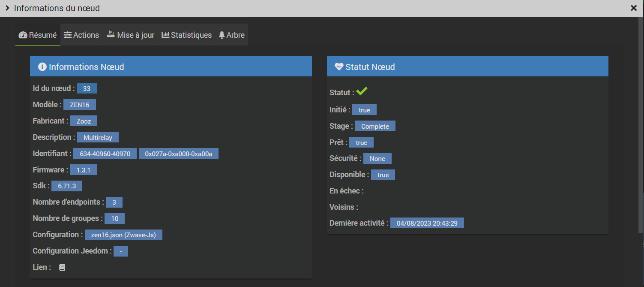Image resolution: width=644 pixels, height=287 pixels.
Task: Click the 0x027a-0xa000-0xa00a hex identifier badge
Action: [179, 154]
